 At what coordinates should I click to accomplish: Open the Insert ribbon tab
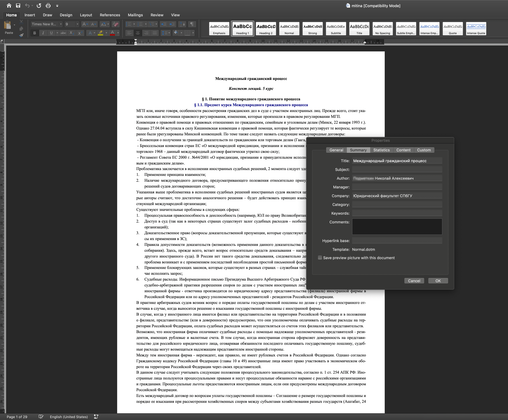pyautogui.click(x=30, y=15)
